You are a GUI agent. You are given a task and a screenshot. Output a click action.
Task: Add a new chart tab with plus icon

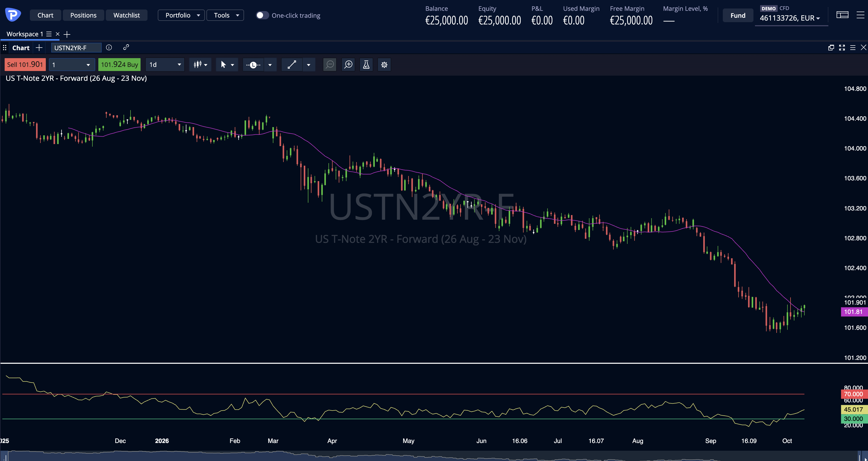tap(39, 48)
